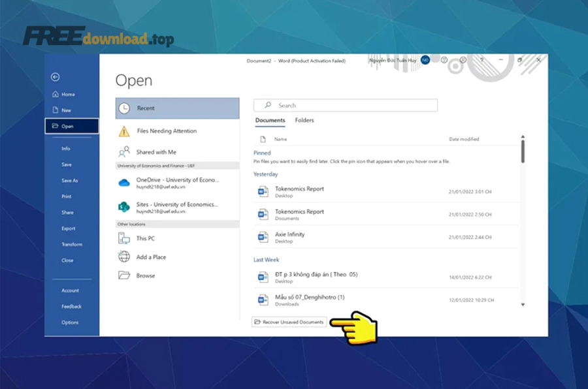588x389 pixels.
Task: Click the search magnifier icon
Action: [268, 105]
